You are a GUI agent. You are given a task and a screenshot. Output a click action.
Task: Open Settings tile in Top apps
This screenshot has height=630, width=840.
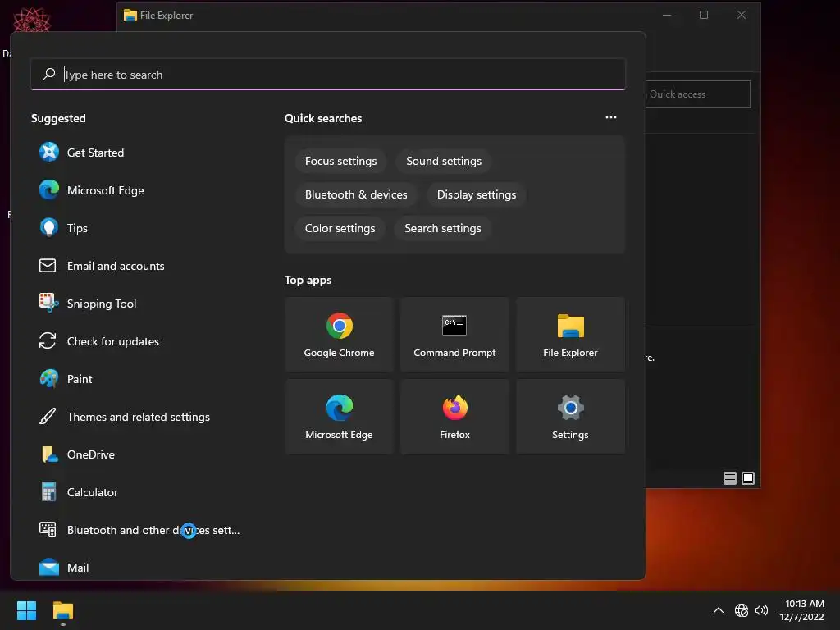(x=571, y=417)
